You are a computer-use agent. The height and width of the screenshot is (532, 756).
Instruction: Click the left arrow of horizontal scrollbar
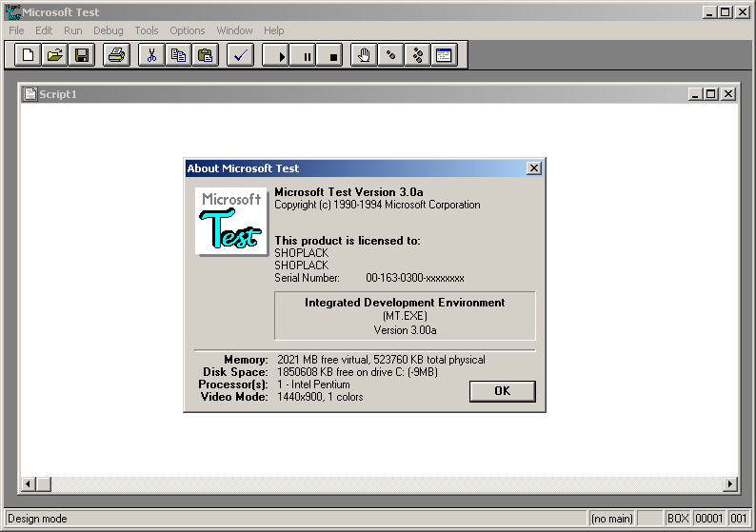click(x=28, y=483)
